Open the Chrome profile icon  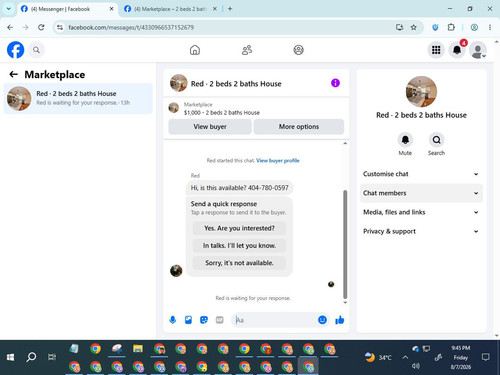pyautogui.click(x=474, y=27)
